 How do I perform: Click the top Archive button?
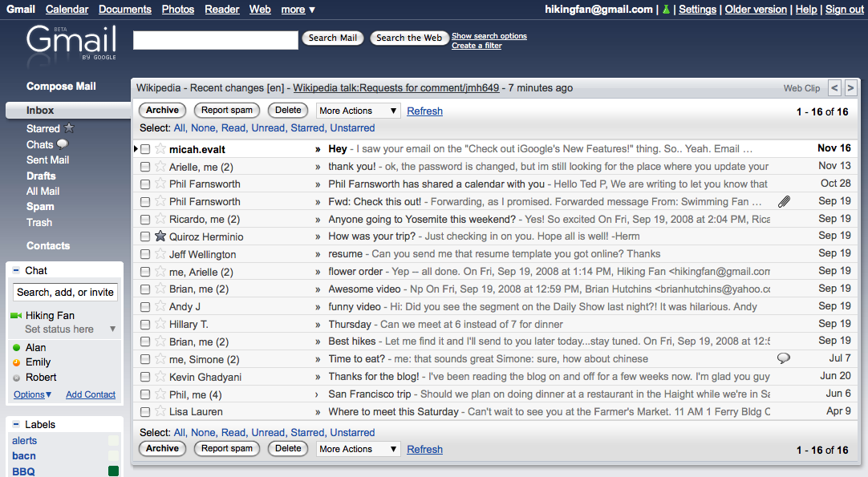pos(162,110)
